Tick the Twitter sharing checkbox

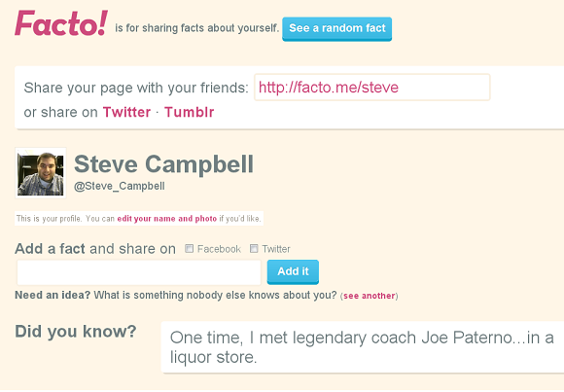point(254,248)
